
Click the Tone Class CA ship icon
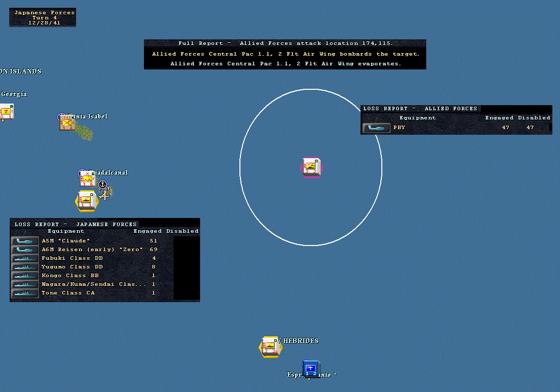tap(25, 293)
